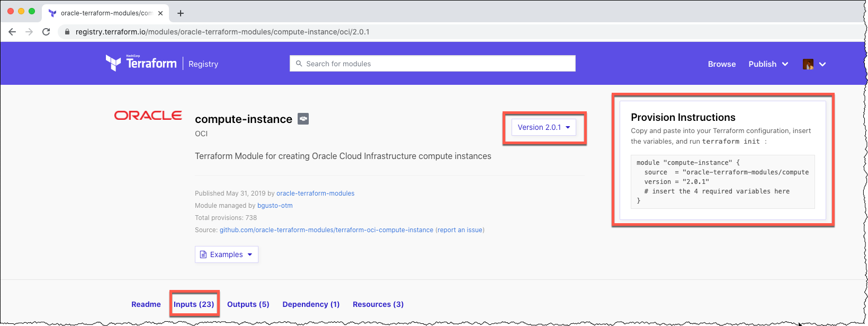Focus the Search for modules field
Screen dimensions: 868x326
[433, 64]
